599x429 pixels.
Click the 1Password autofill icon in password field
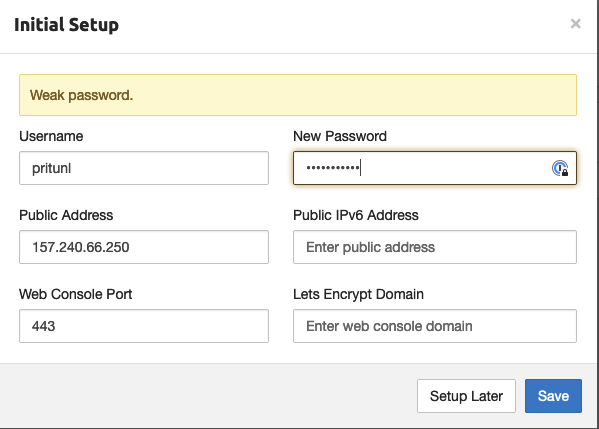tap(560, 168)
